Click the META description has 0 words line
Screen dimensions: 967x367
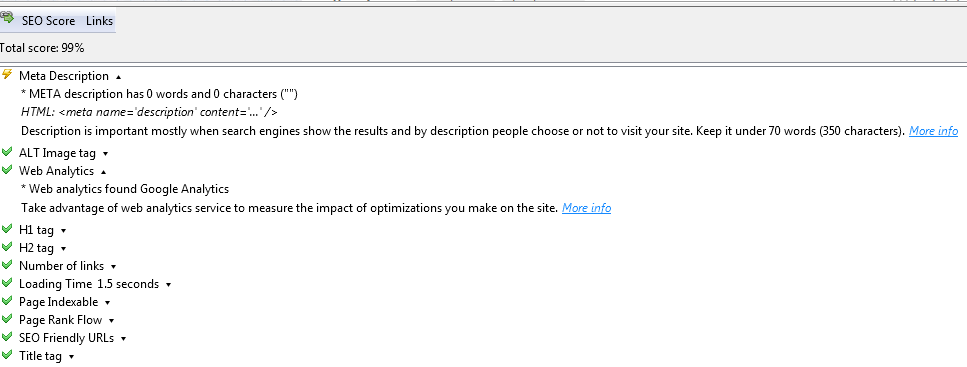point(160,94)
